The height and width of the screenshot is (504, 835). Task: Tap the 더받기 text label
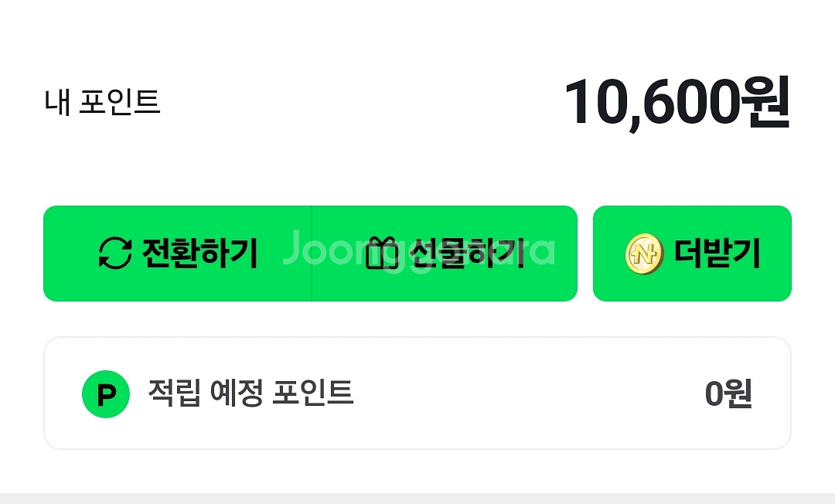coord(717,254)
